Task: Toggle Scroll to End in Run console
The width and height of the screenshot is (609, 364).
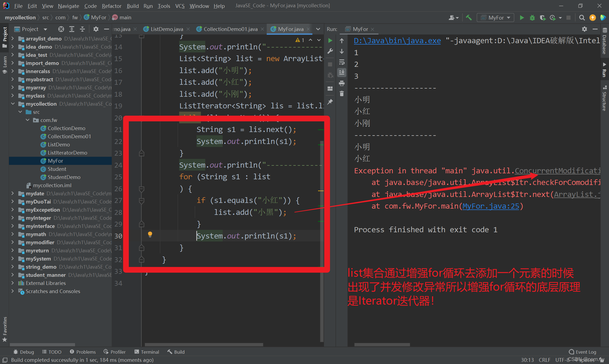Action: tap(342, 72)
